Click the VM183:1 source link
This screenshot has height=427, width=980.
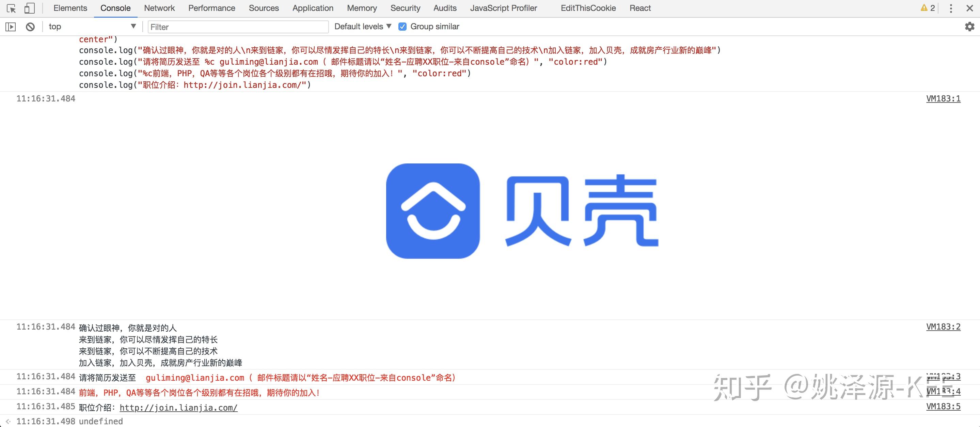tap(944, 98)
